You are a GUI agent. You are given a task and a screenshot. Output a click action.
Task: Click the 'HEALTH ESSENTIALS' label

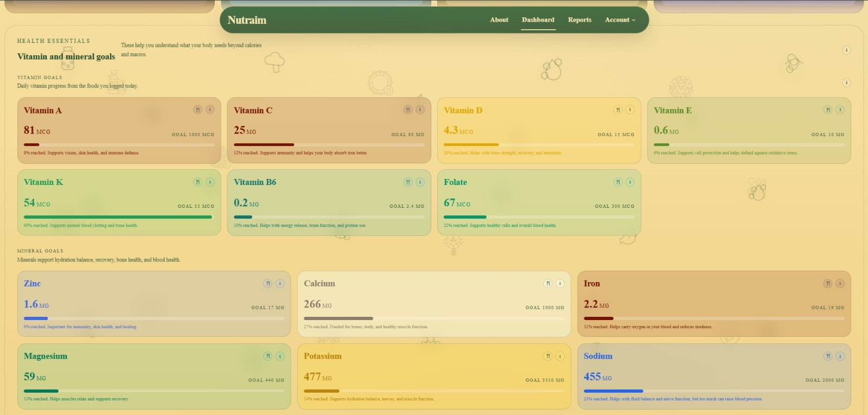coord(54,41)
